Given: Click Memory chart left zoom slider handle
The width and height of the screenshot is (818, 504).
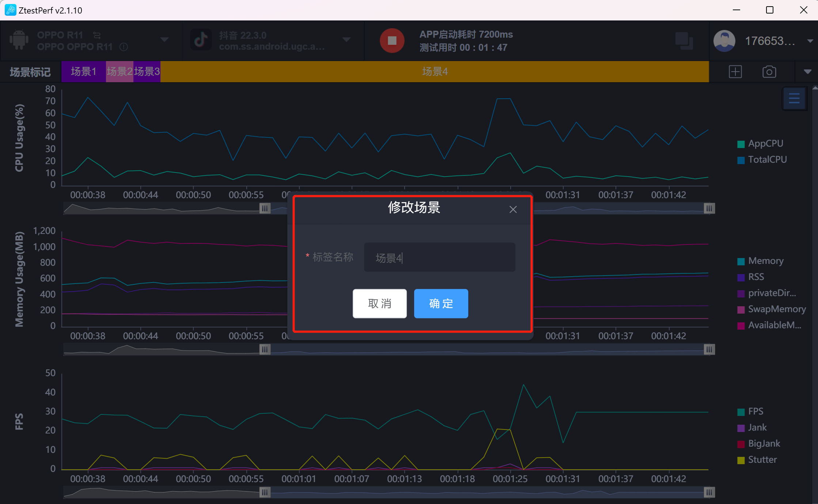Looking at the screenshot, I should 265,350.
